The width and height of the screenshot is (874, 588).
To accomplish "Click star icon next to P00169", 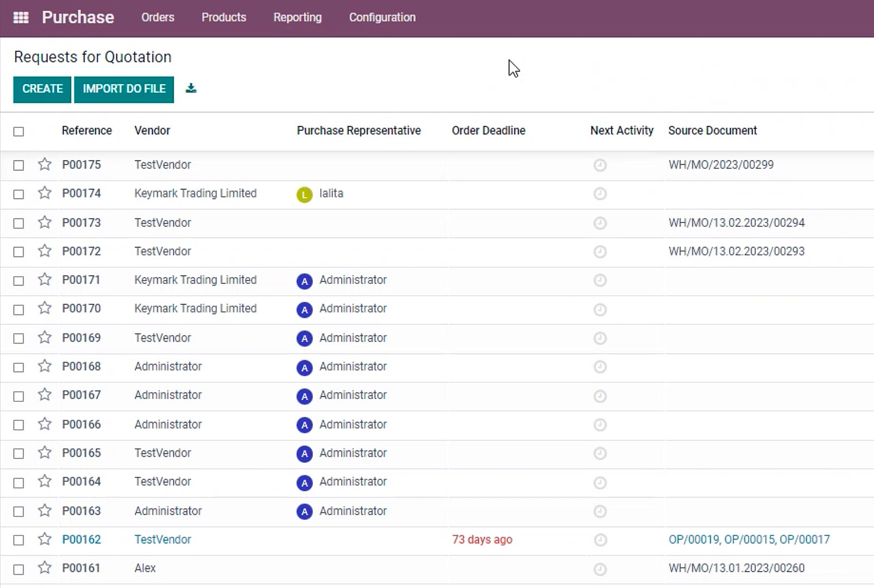I will pos(45,338).
